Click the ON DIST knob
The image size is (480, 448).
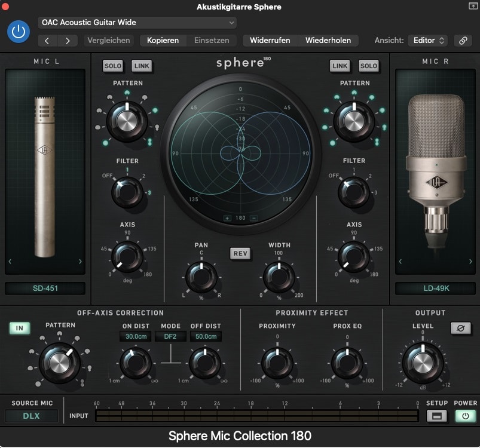136,363
